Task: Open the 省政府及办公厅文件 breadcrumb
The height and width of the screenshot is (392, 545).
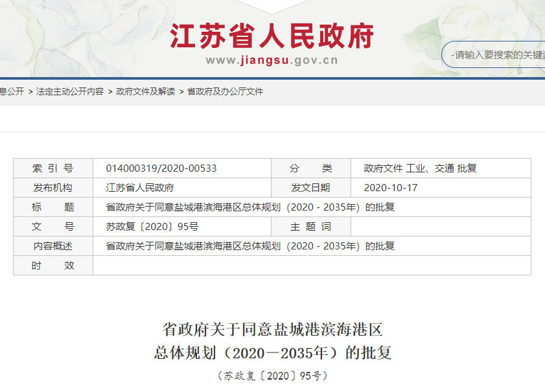Action: pos(225,92)
